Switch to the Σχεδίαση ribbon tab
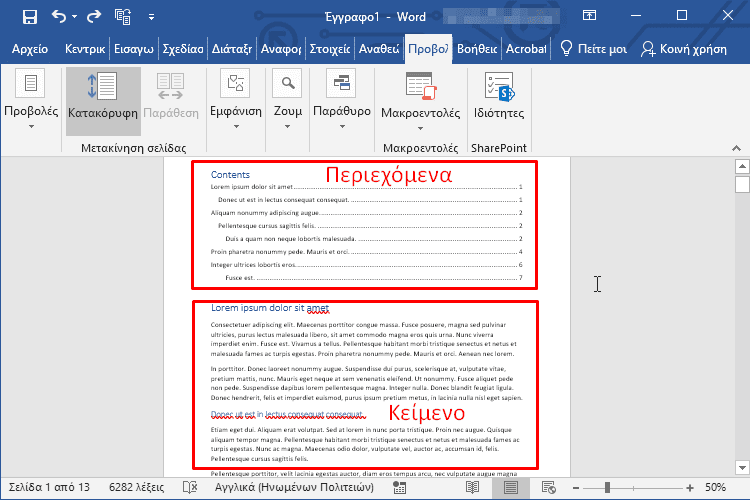Image resolution: width=750 pixels, height=500 pixels. pyautogui.click(x=183, y=49)
